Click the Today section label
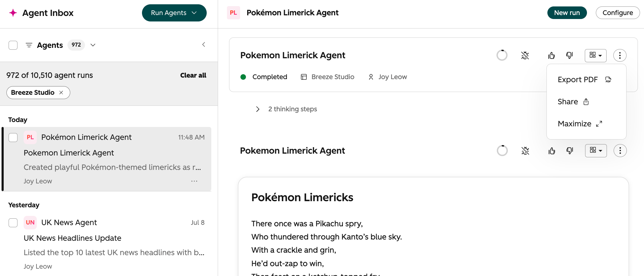Screen dimensions: 644x276 click(18, 120)
